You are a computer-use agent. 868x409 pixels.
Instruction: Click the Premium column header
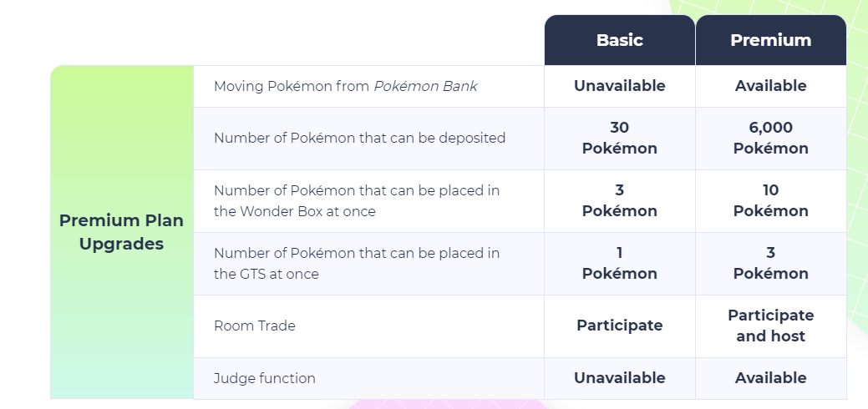pos(770,40)
